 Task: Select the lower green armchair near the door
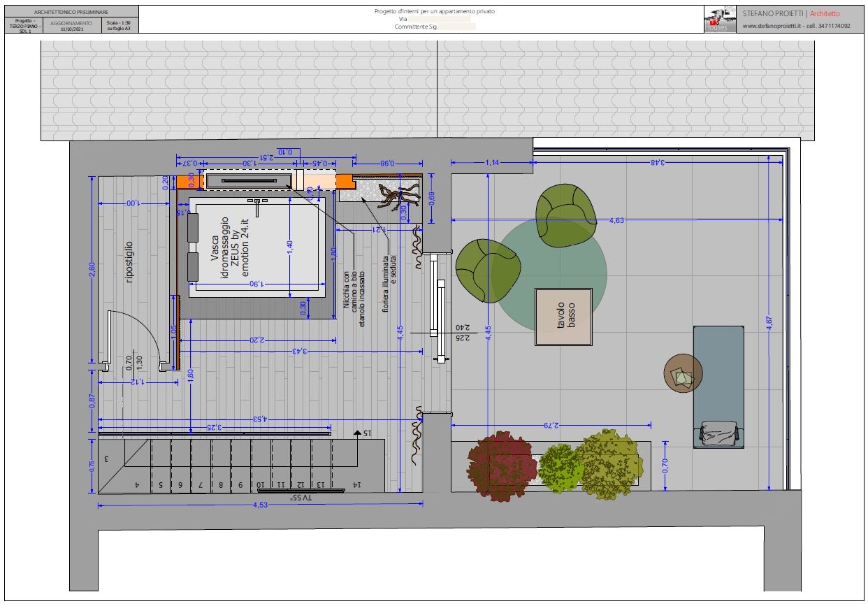pos(488,270)
